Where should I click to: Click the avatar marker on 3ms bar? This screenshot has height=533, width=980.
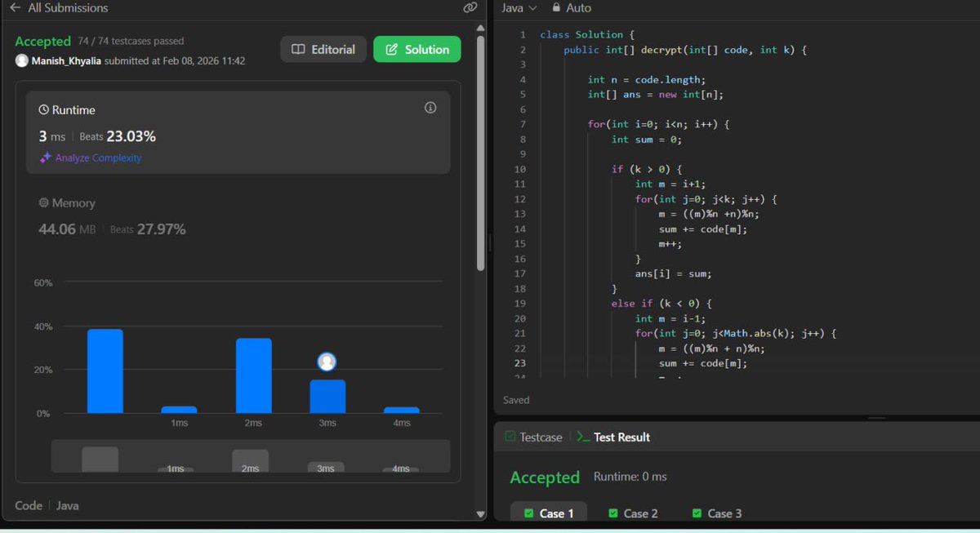tap(327, 362)
